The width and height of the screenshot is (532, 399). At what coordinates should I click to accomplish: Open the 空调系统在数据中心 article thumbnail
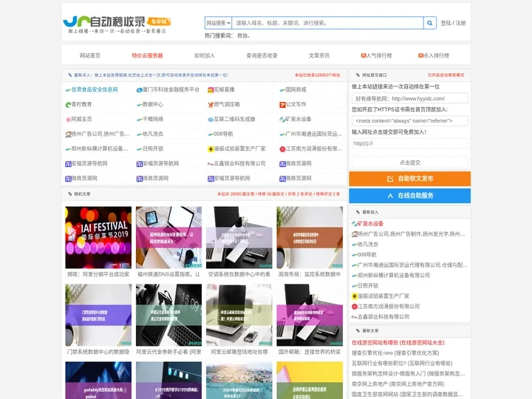coord(239,237)
